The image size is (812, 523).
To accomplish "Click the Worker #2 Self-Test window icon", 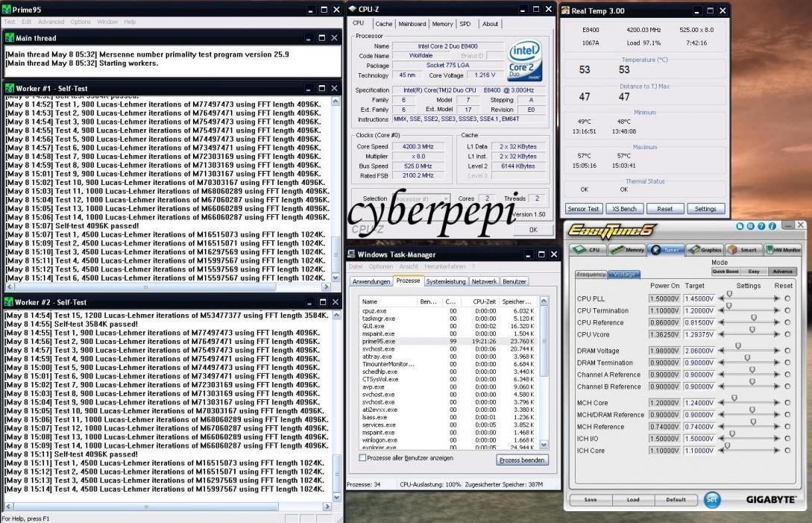I will [8, 301].
